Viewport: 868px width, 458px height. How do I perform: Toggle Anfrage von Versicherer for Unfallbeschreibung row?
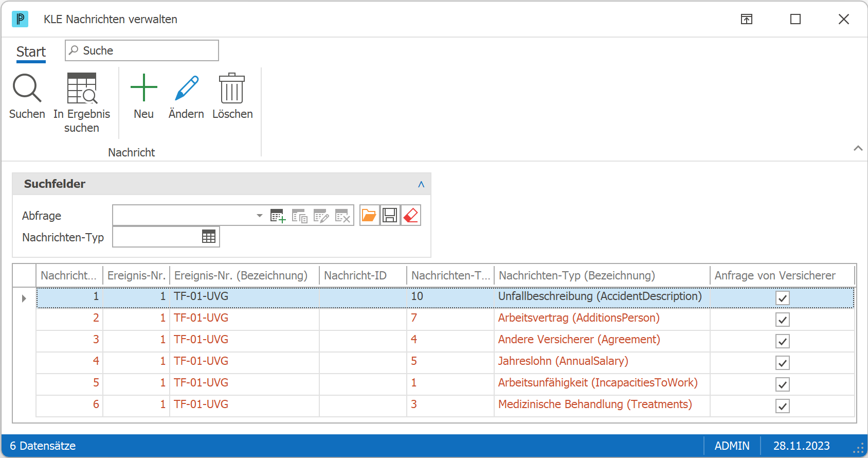[783, 298]
